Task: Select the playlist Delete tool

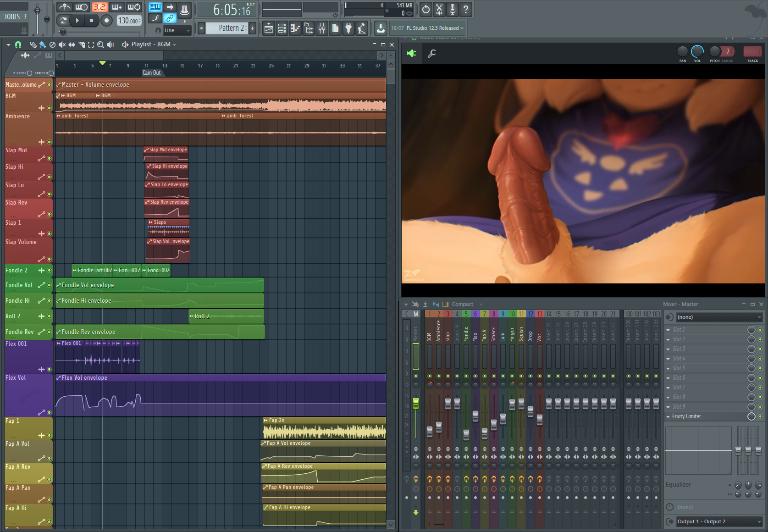Action: 52,44
